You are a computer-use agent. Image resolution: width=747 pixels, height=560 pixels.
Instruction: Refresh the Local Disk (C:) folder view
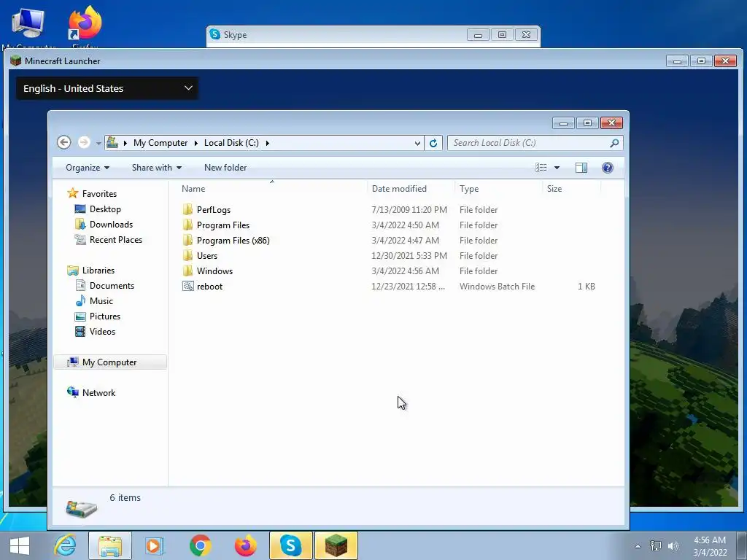433,143
